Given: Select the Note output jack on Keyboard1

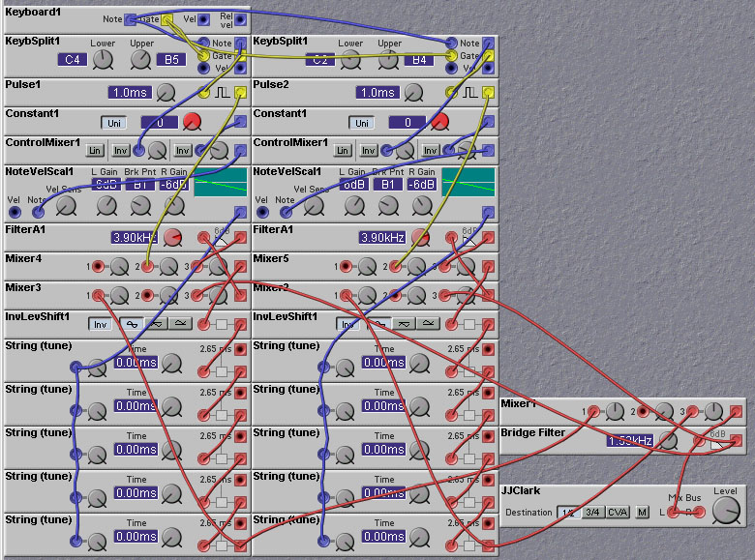Looking at the screenshot, I should tap(130, 18).
